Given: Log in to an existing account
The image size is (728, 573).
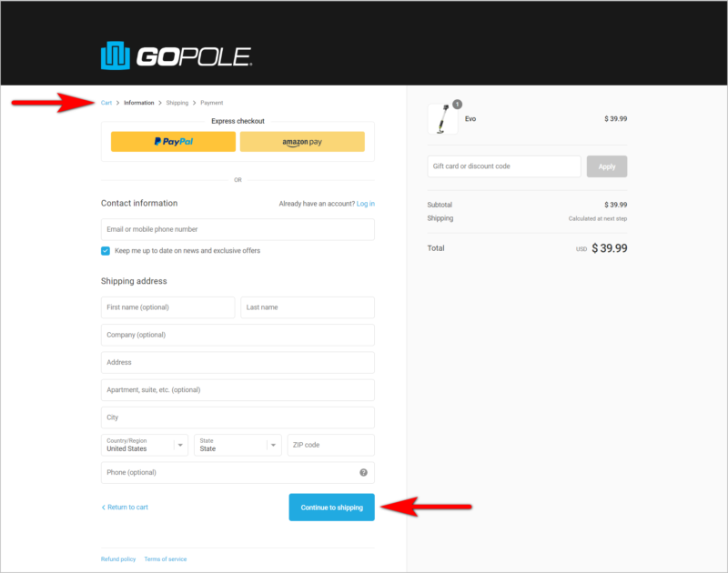Looking at the screenshot, I should click(365, 203).
